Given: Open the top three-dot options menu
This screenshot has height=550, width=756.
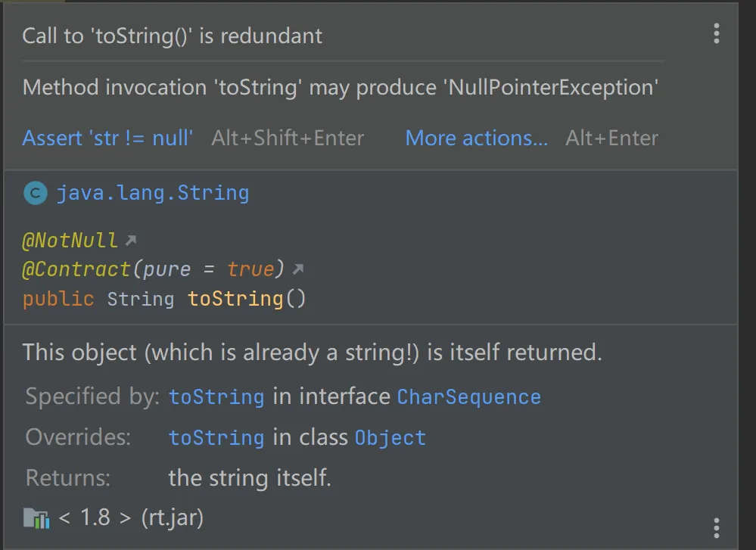Looking at the screenshot, I should (x=716, y=33).
